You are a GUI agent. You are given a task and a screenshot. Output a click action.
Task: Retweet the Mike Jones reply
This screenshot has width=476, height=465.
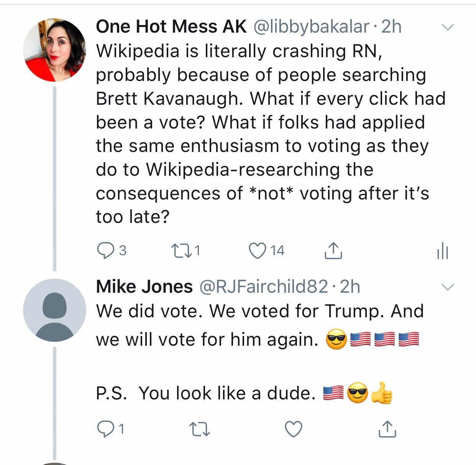(200, 429)
